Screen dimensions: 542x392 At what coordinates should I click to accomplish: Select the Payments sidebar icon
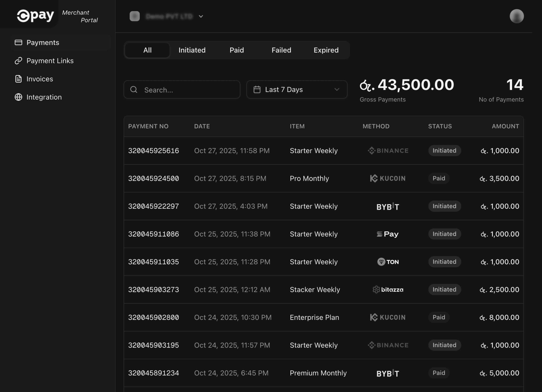[18, 42]
